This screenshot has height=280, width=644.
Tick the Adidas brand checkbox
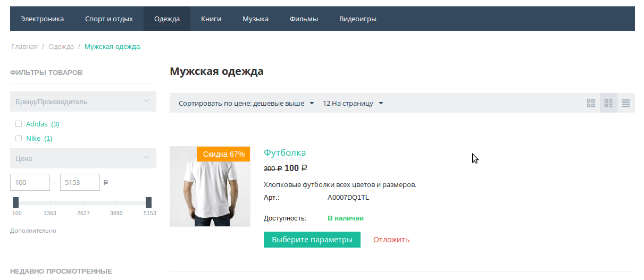(x=19, y=124)
